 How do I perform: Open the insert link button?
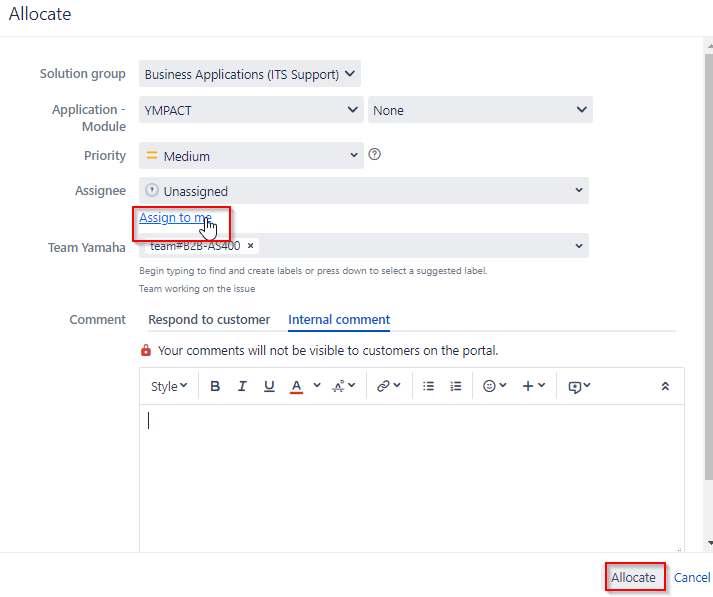coord(388,386)
